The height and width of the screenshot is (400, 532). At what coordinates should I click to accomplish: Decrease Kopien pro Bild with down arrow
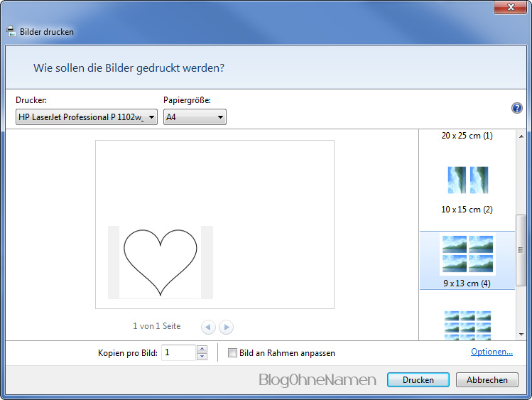click(202, 357)
